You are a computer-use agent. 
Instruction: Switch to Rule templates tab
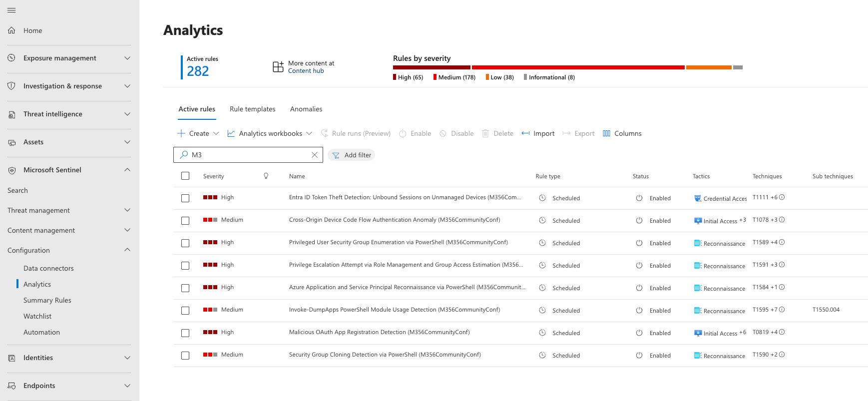[x=253, y=109]
